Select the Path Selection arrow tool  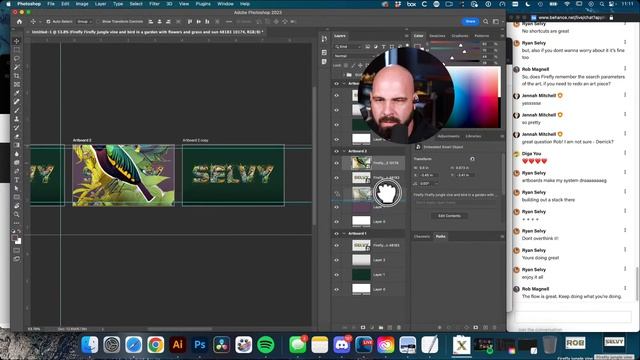coord(17,189)
